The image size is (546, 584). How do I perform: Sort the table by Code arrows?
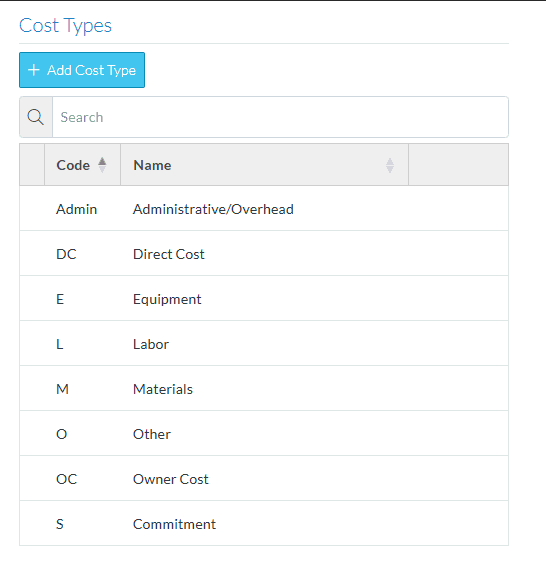pos(102,165)
